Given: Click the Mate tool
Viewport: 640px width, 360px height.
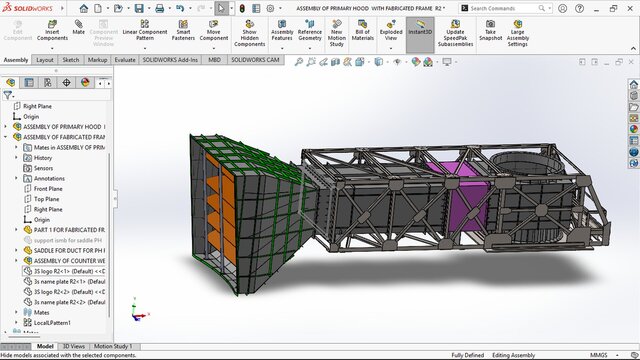Looking at the screenshot, I should tap(78, 27).
